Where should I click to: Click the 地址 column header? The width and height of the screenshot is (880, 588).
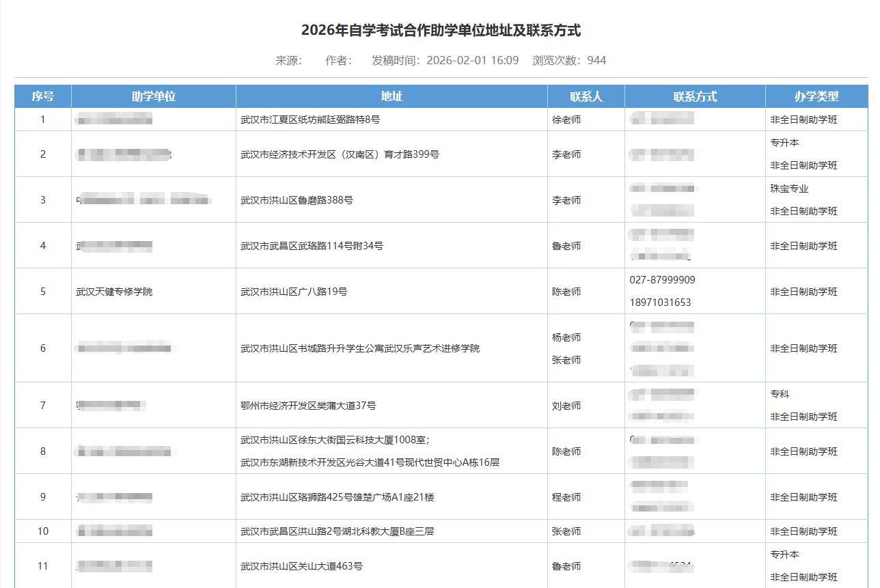(391, 96)
